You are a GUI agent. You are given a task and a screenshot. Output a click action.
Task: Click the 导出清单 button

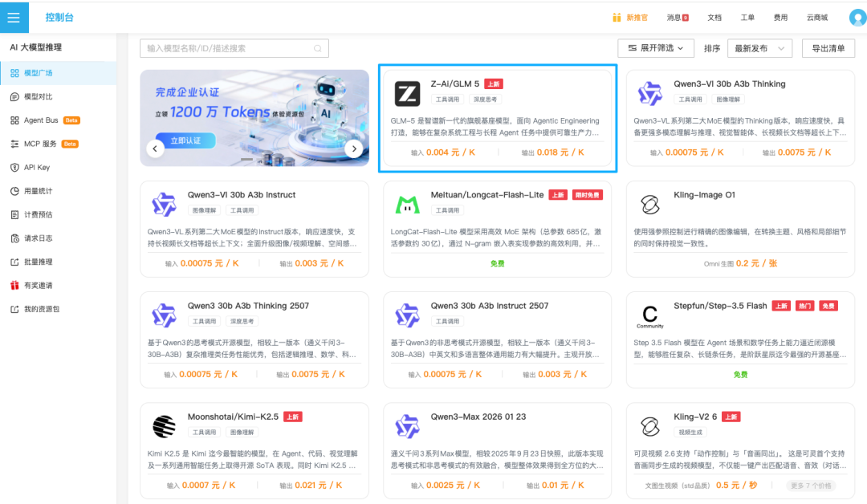click(828, 49)
